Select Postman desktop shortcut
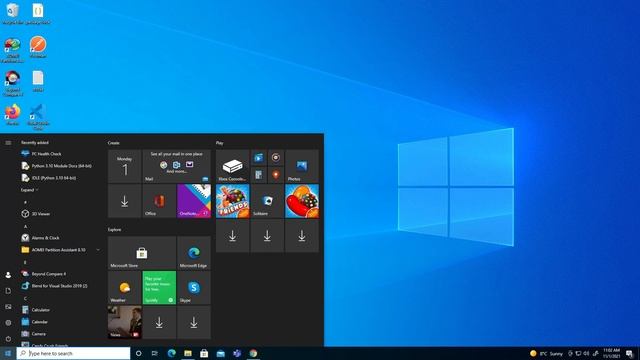The width and height of the screenshot is (640, 360). (38, 47)
